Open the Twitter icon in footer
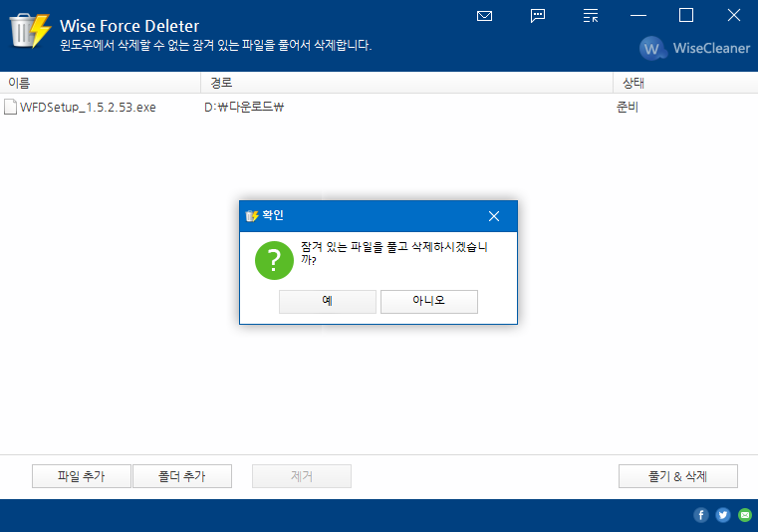This screenshot has height=532, width=758. pyautogui.click(x=723, y=515)
